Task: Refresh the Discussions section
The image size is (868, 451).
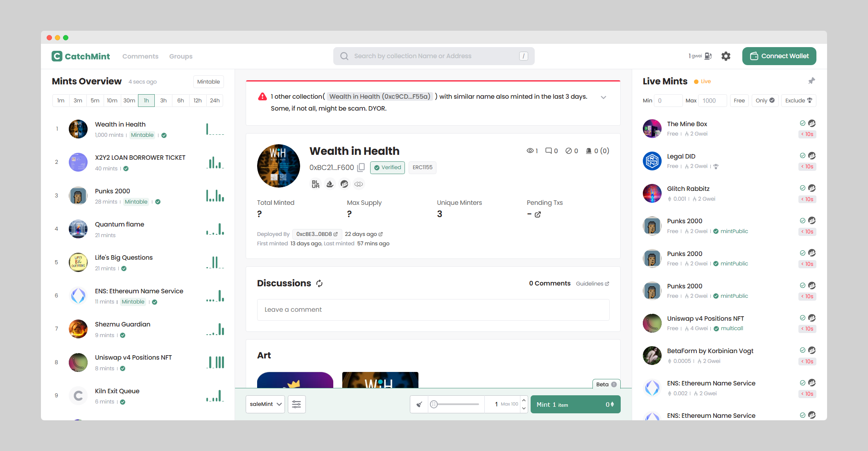Action: pos(319,283)
